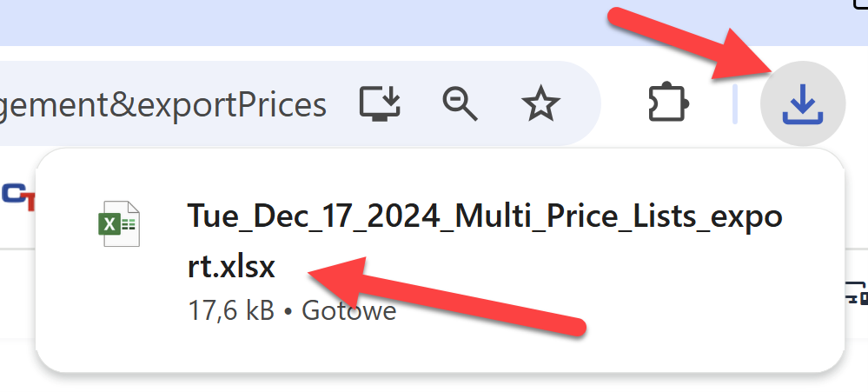Click the vertical divider beside the downloads button
The width and height of the screenshot is (868, 392).
tap(735, 104)
